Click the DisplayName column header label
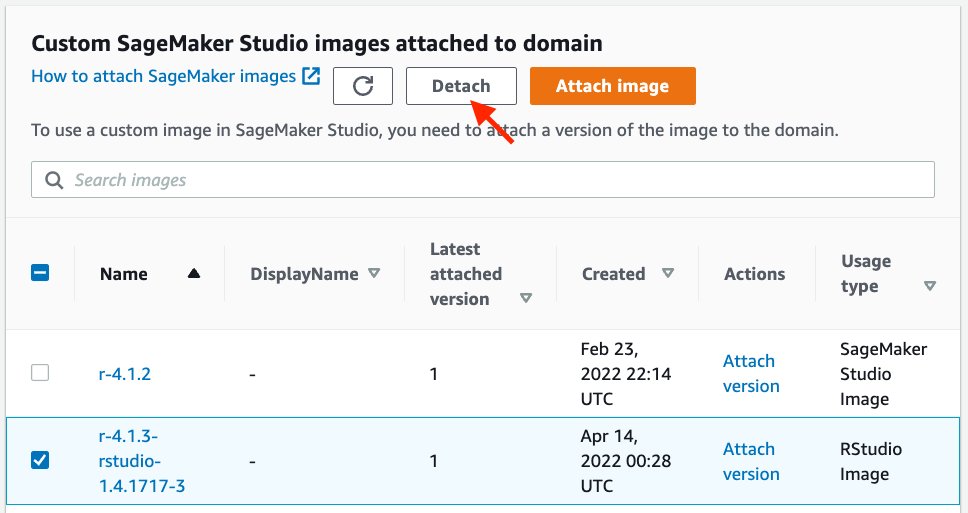This screenshot has width=968, height=513. [304, 274]
